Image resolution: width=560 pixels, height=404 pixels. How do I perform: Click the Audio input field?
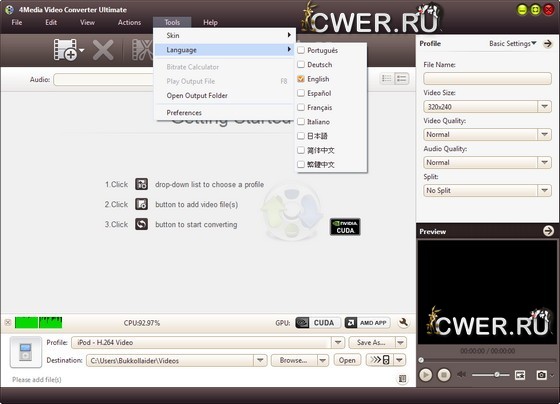[104, 79]
